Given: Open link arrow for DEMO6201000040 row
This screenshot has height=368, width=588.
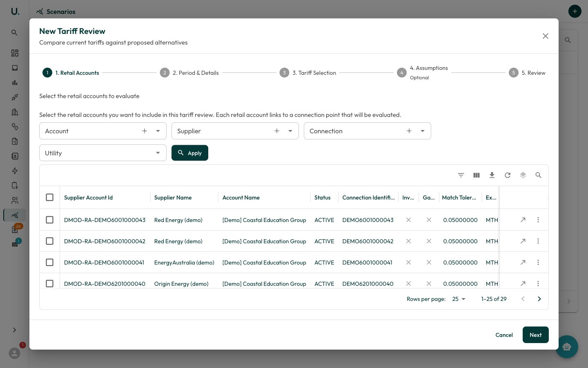Looking at the screenshot, I should 523,284.
